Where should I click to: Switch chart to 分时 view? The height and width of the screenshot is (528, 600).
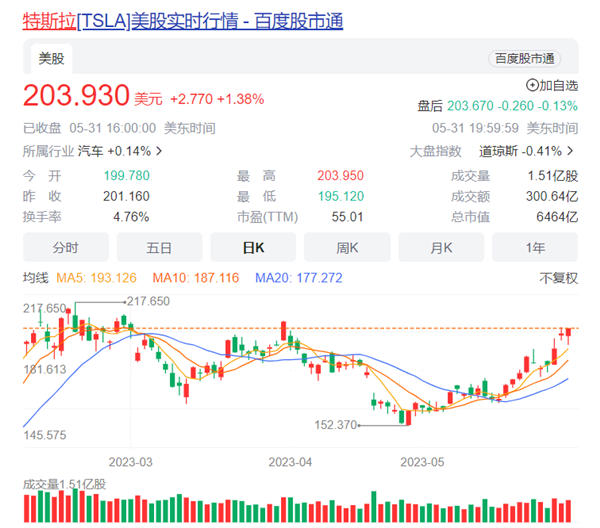66,248
